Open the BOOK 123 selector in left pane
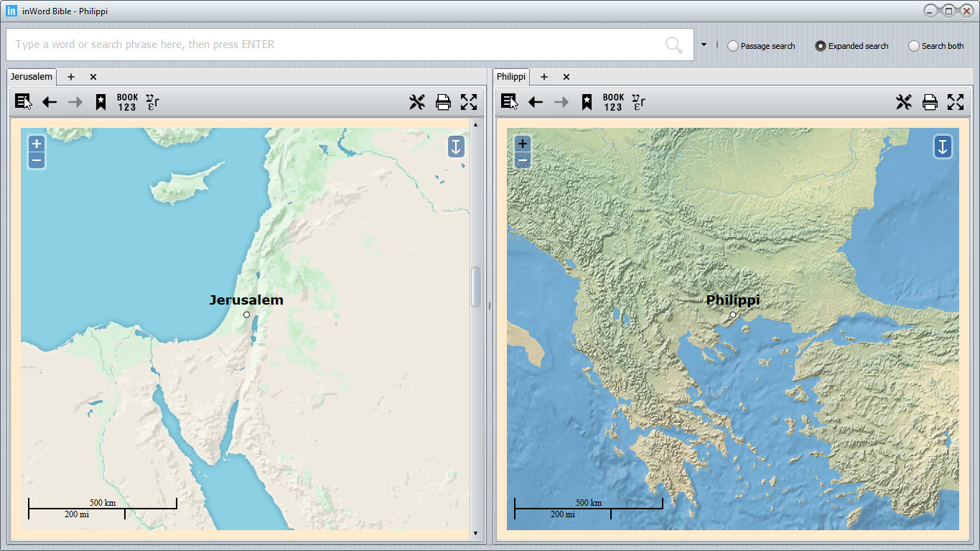Viewport: 980px width, 551px height. [127, 102]
